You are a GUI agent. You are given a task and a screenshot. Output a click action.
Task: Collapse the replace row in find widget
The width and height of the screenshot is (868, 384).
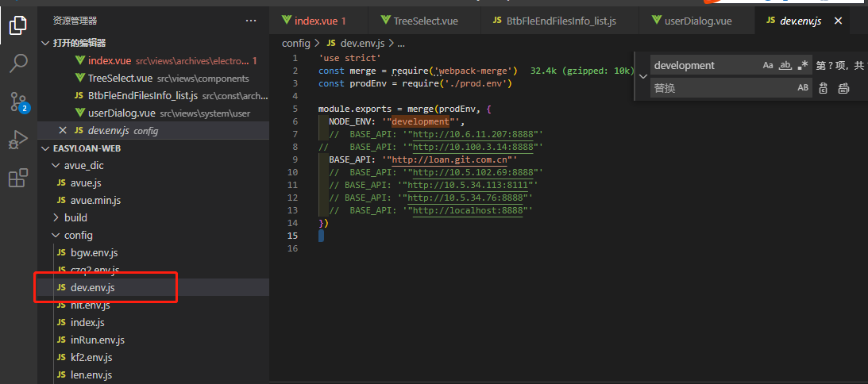pos(642,77)
